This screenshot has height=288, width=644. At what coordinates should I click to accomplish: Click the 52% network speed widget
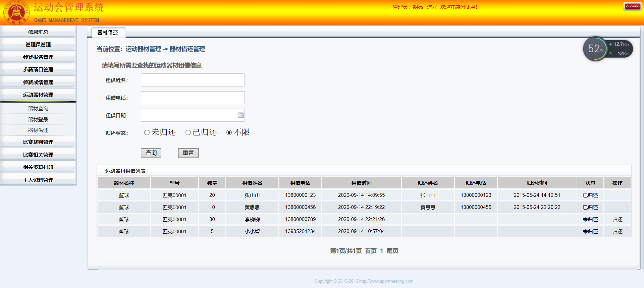click(x=607, y=49)
